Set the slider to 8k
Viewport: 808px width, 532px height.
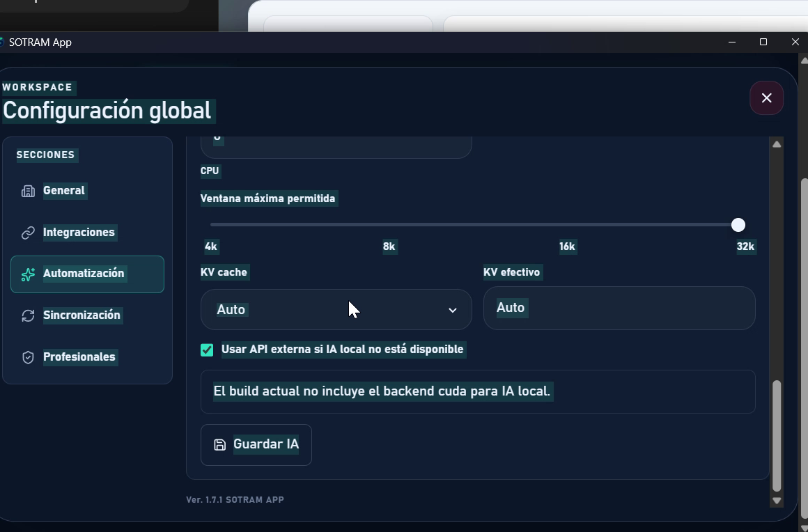point(389,247)
